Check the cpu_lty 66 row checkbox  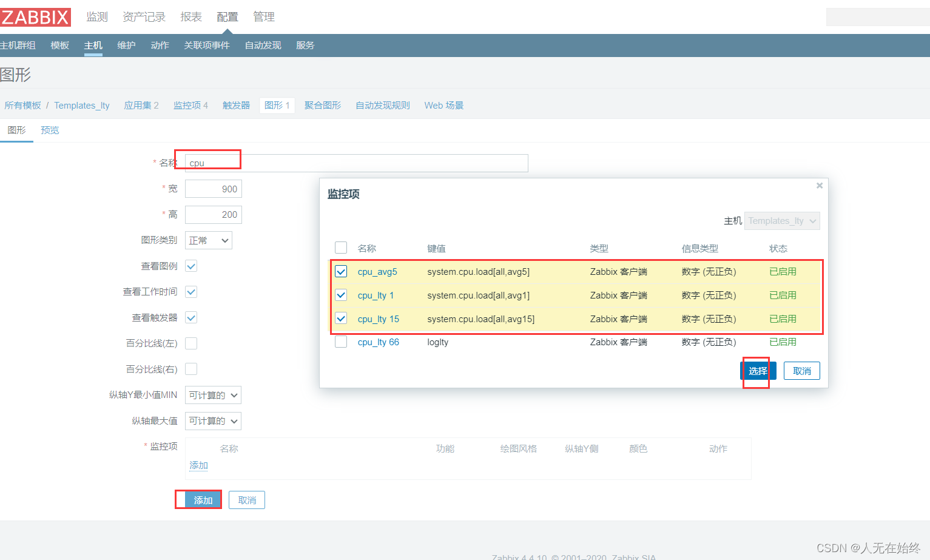(x=341, y=342)
